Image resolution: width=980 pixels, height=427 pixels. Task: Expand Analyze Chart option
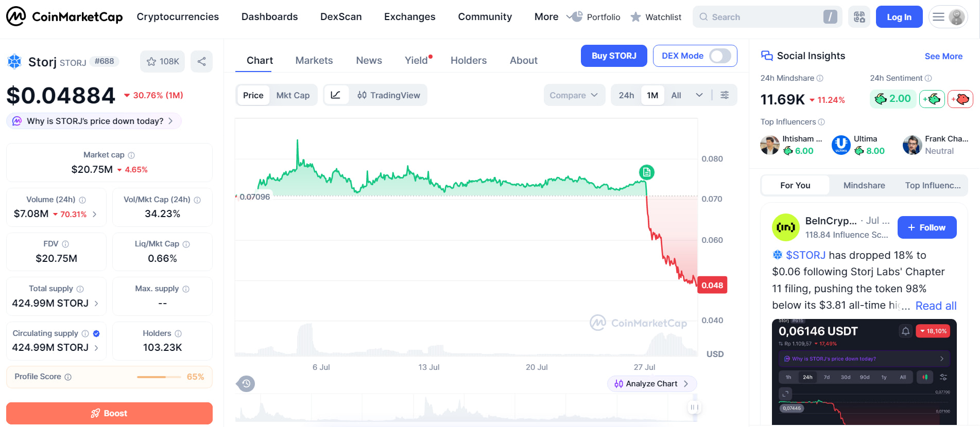(651, 384)
